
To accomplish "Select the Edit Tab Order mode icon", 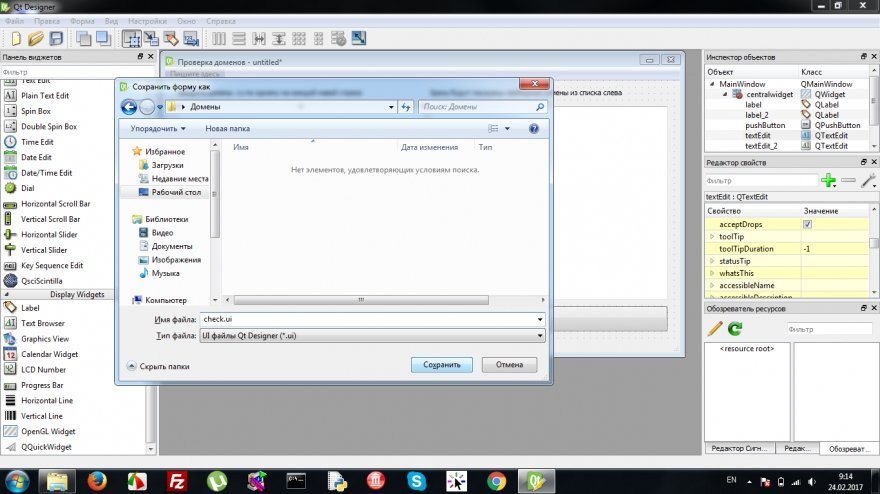I will coord(191,38).
